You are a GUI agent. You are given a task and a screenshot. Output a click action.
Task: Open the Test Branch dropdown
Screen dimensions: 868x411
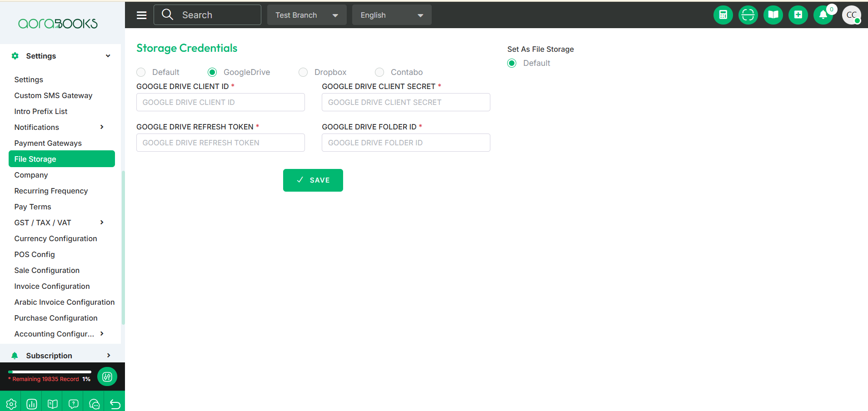[x=307, y=15]
